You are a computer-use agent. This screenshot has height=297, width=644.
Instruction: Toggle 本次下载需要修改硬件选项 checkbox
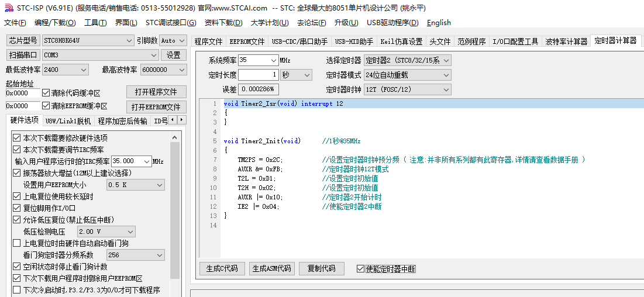pyautogui.click(x=16, y=138)
